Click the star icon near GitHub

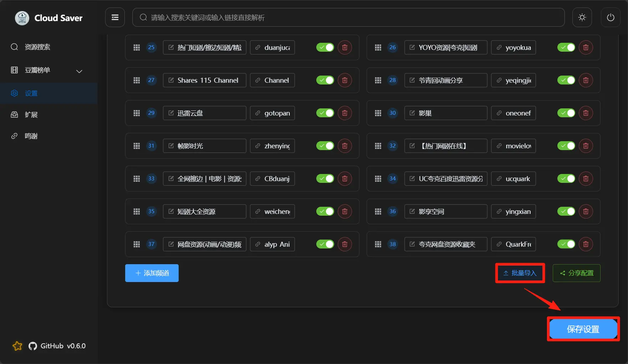click(17, 346)
